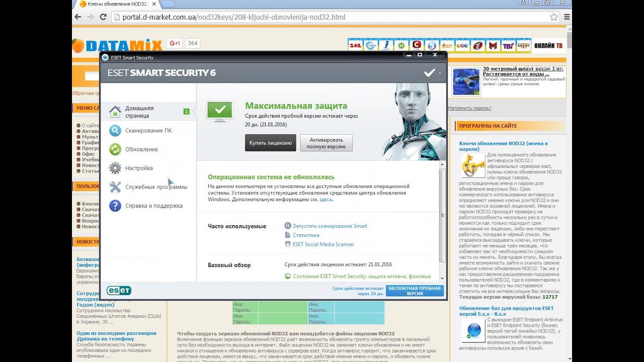The image size is (644, 362).
Task: Open ESET Social Media Scanner link
Action: click(x=324, y=244)
